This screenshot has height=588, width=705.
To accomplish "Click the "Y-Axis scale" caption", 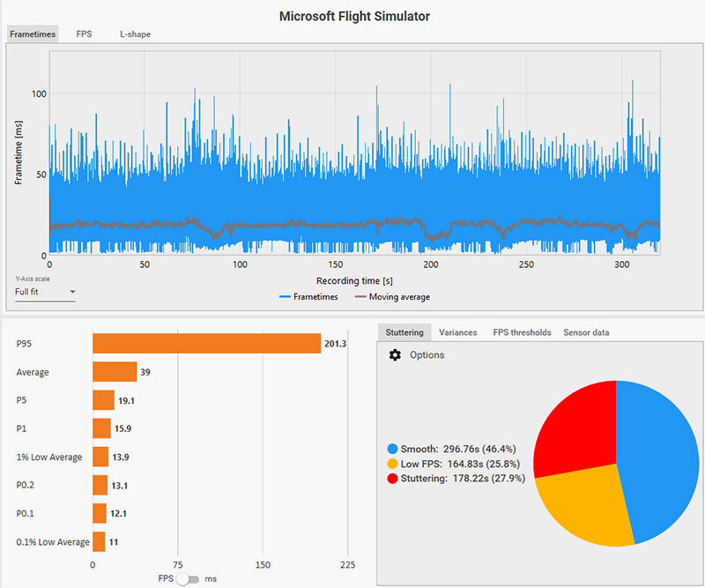I will click(x=33, y=279).
